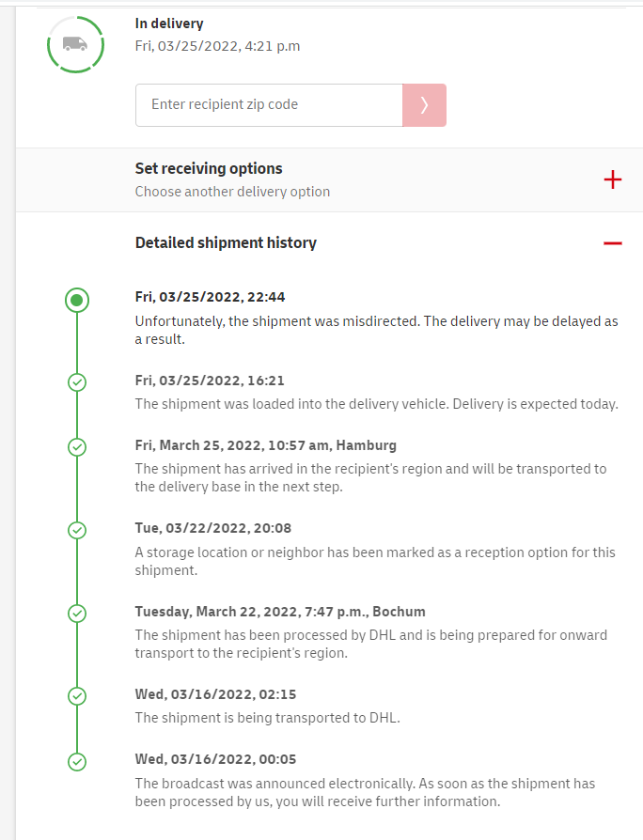
Task: Click the recipient zip code input field
Action: [x=269, y=105]
